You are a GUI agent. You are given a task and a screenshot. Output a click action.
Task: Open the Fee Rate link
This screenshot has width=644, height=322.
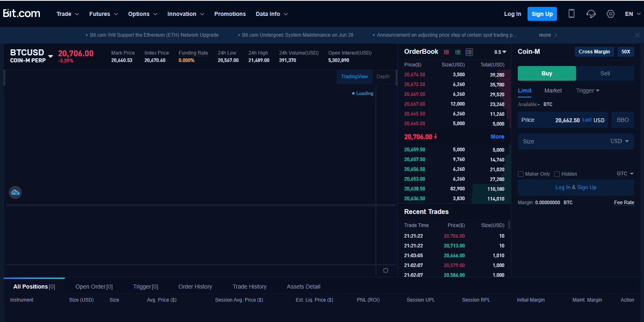624,203
